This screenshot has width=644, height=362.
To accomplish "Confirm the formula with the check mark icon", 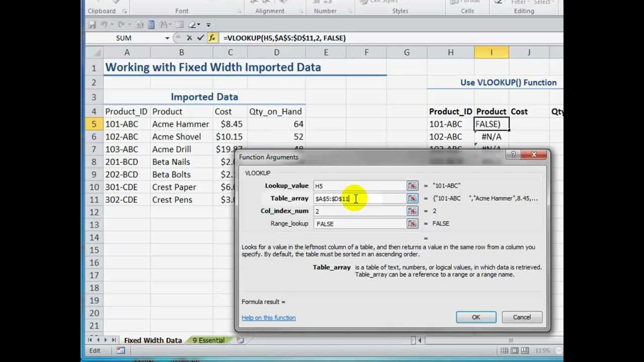I will pyautogui.click(x=200, y=38).
